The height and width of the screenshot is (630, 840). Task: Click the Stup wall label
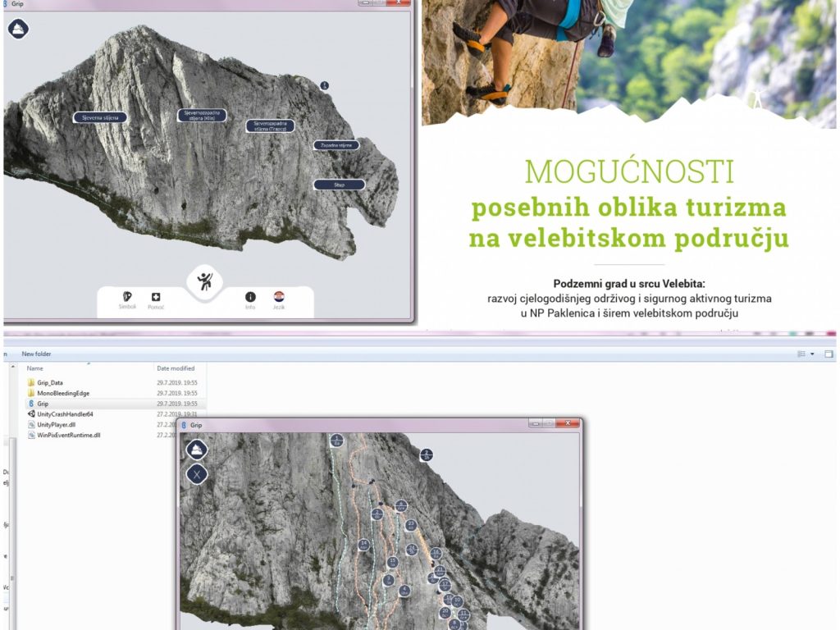click(339, 185)
